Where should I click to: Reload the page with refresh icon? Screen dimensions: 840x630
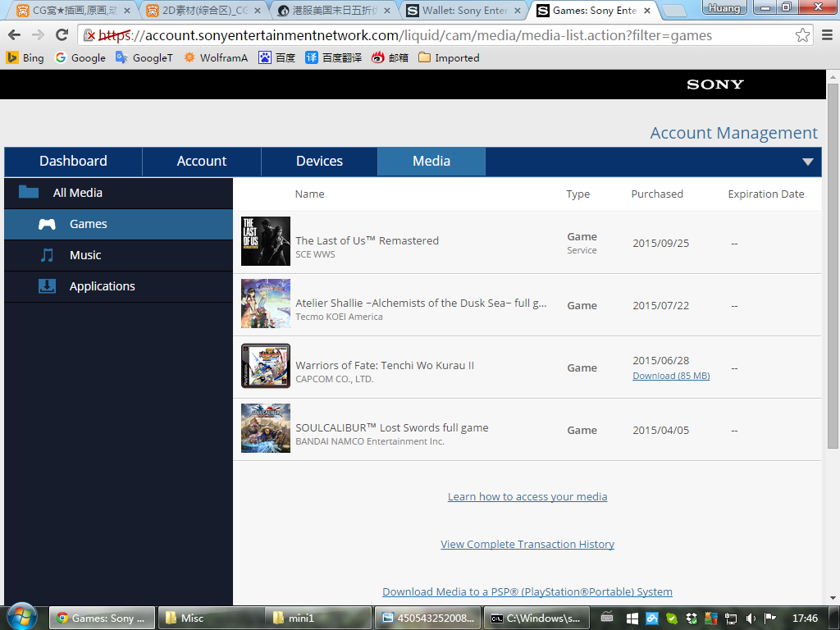[x=62, y=35]
